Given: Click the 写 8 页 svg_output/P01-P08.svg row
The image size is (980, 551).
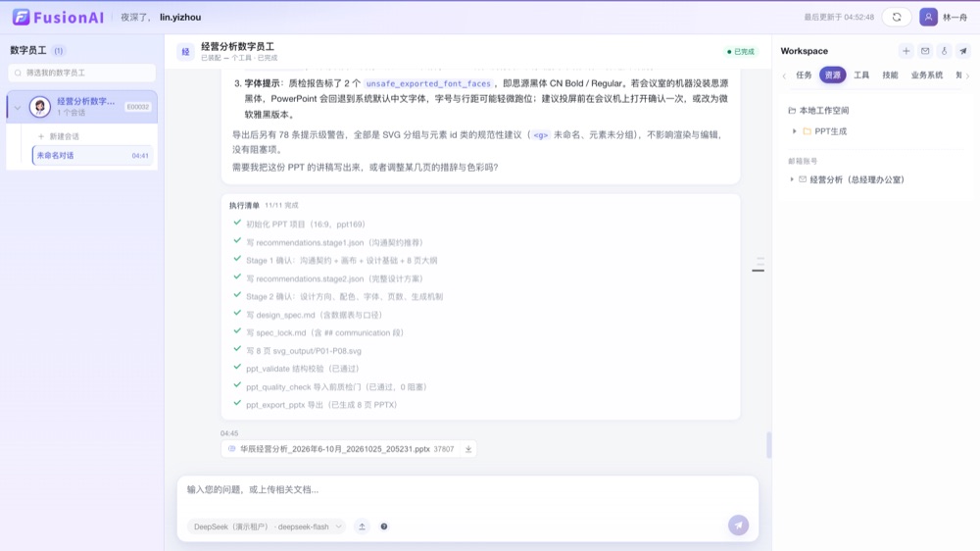Looking at the screenshot, I should coord(304,351).
